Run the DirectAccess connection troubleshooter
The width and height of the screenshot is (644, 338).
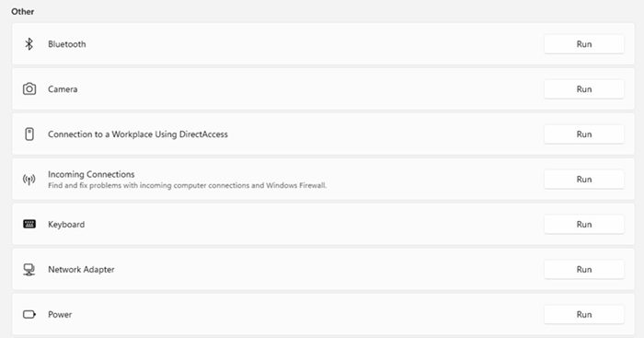click(583, 134)
